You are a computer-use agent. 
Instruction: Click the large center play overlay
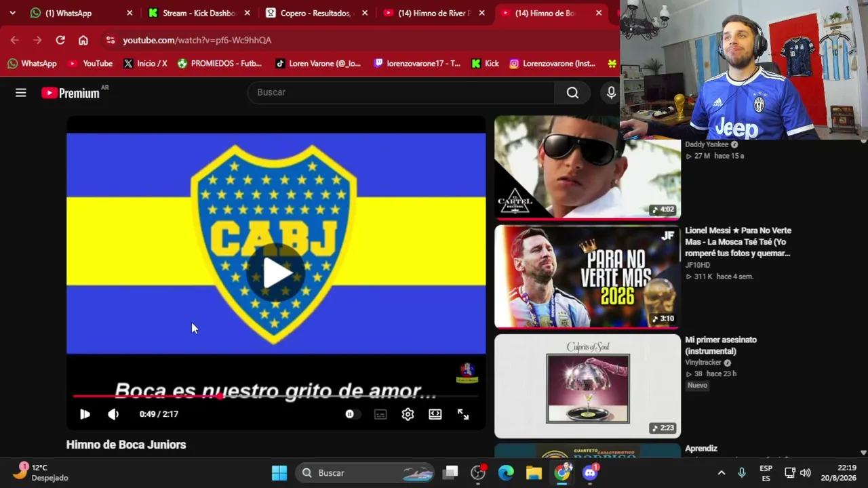(x=276, y=272)
